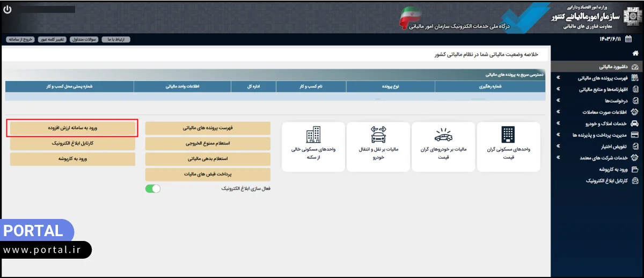Click the ارتباط با ما button
The image size is (644, 278).
(x=115, y=39)
